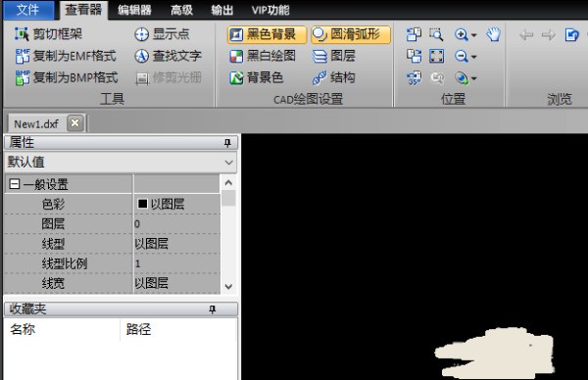
Task: Click the properties list scroll down arrow
Action: (228, 286)
